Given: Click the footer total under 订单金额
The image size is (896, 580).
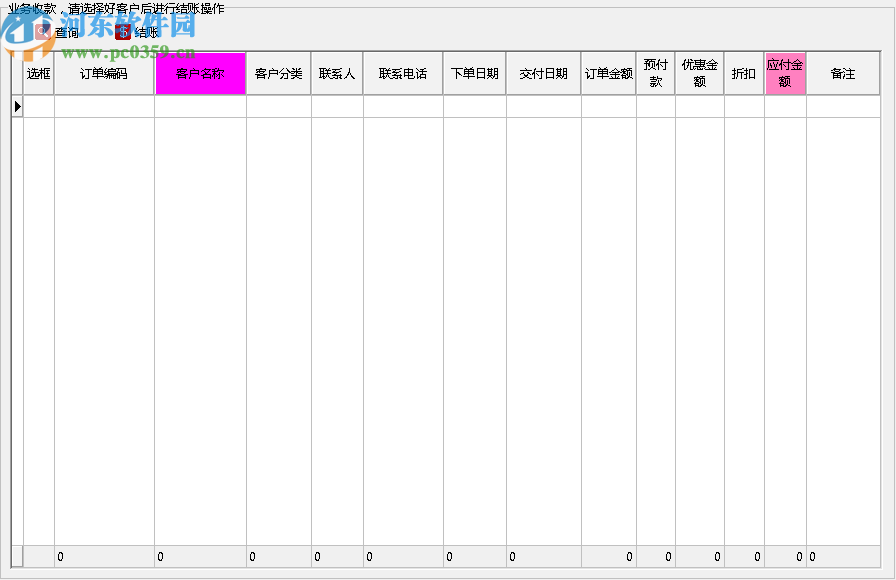Looking at the screenshot, I should click(x=609, y=557).
